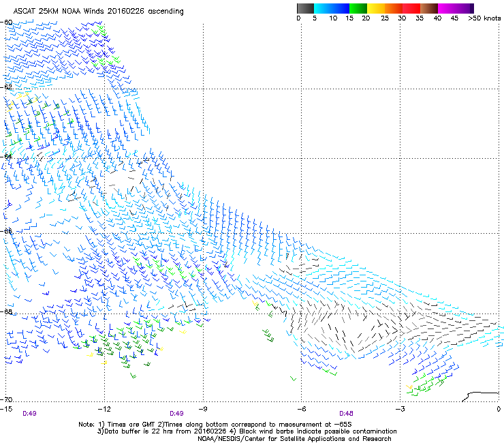Click the brown 35-40 knots color segment
Screen dimensions: 504x443
[x=429, y=8]
